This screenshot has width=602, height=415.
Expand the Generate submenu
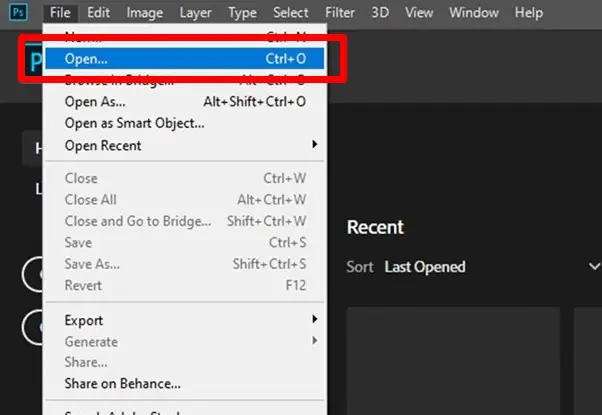click(x=185, y=342)
